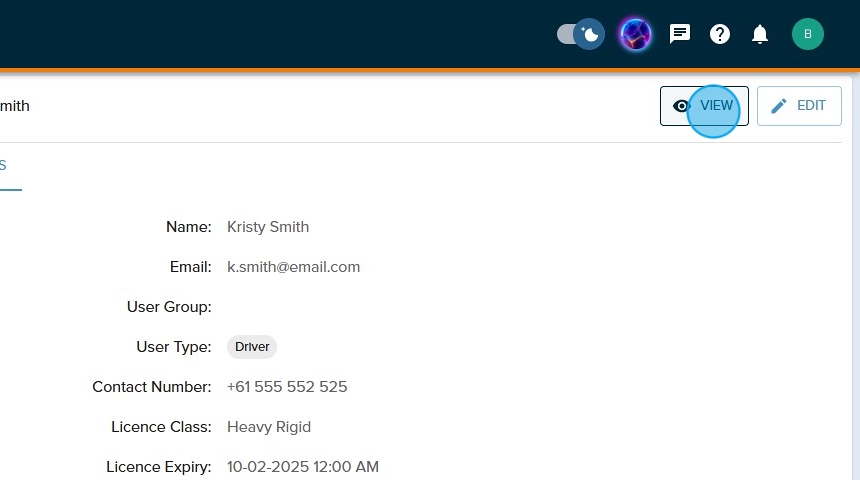Viewport: 860px width, 480px height.
Task: Click the pencil icon in the EDIT button
Action: (779, 106)
